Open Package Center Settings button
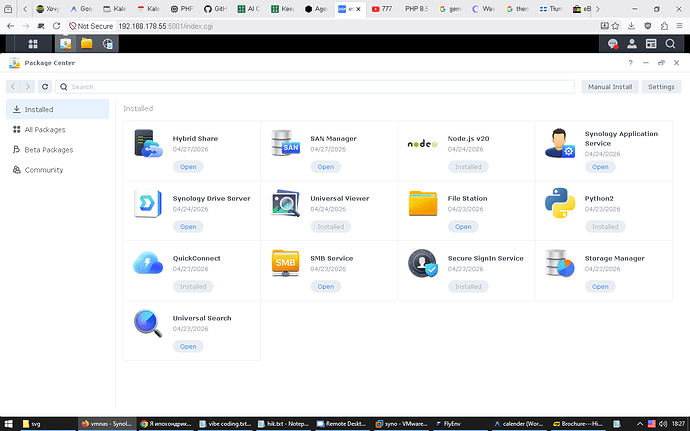This screenshot has width=690, height=431. 661,87
